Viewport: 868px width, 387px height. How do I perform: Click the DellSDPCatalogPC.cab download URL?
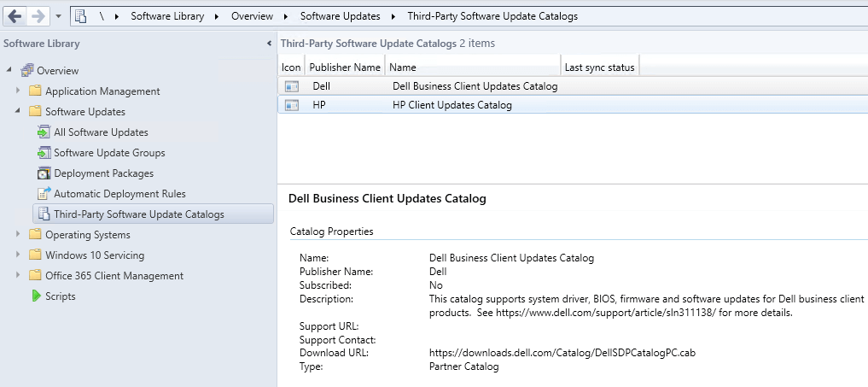coord(562,353)
